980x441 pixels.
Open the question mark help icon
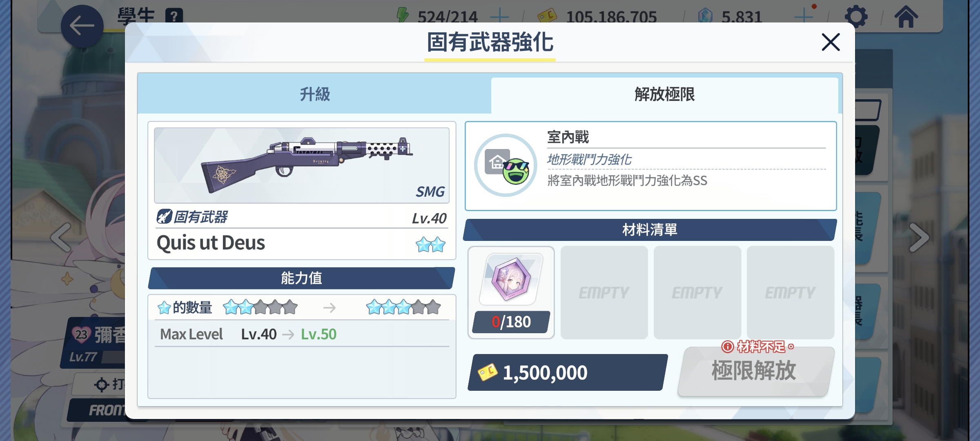[174, 16]
